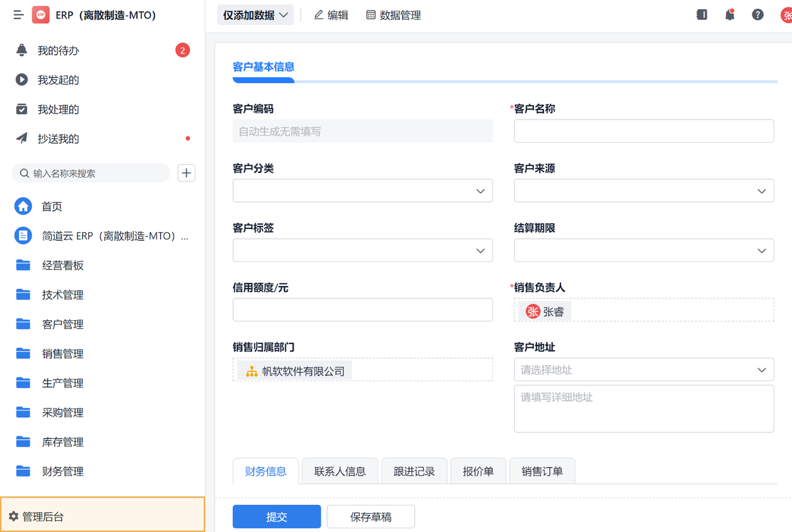
Task: Open 数据管理 in the top toolbar
Action: [x=393, y=15]
